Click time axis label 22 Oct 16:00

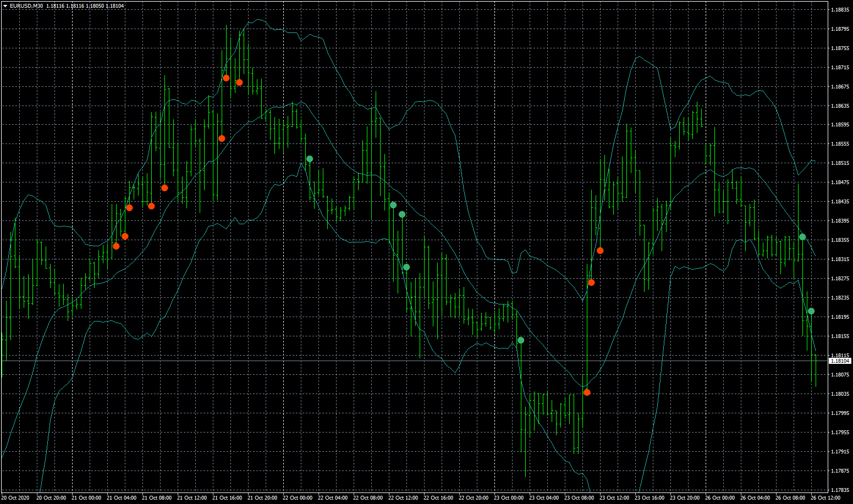point(438,498)
